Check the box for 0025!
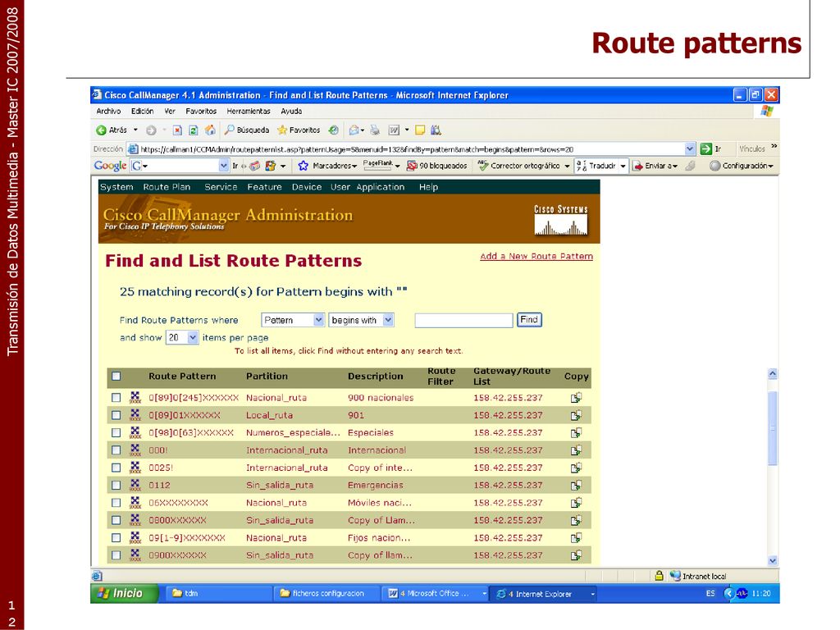The height and width of the screenshot is (630, 840). pos(116,468)
